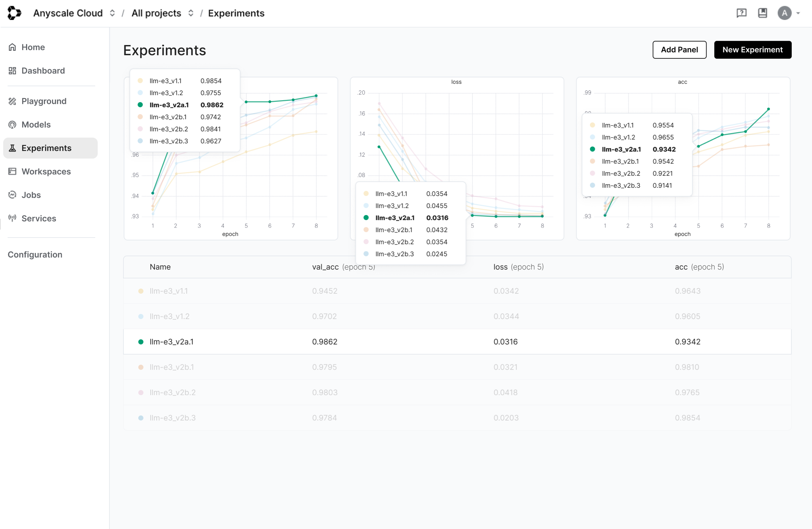Viewport: 812px width, 529px height.
Task: Click the Playground sidebar icon
Action: point(12,101)
